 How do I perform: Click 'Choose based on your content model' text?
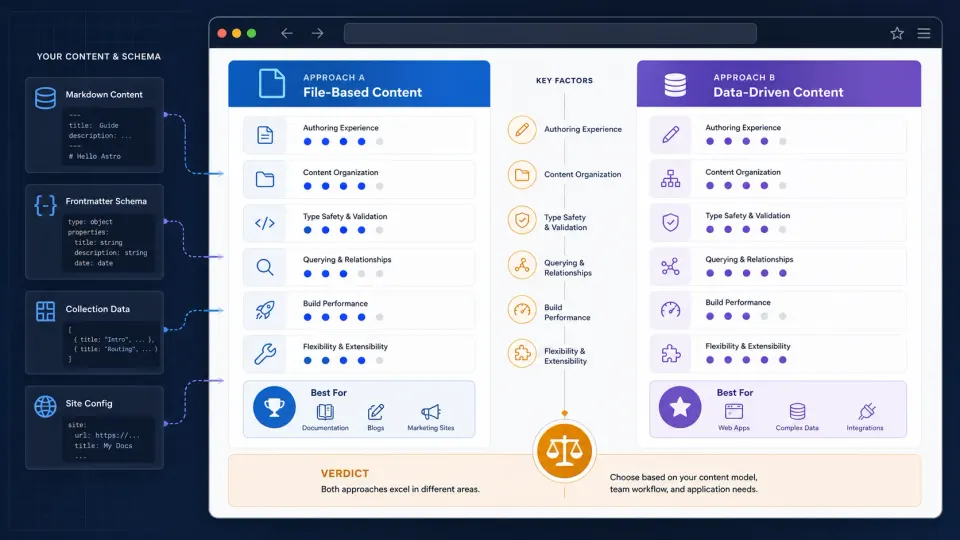coord(683,477)
